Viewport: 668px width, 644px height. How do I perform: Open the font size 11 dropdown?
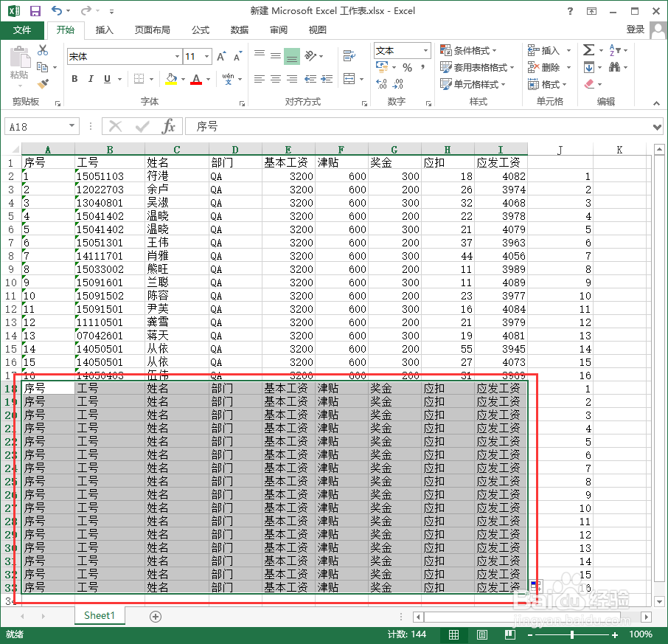click(x=206, y=56)
